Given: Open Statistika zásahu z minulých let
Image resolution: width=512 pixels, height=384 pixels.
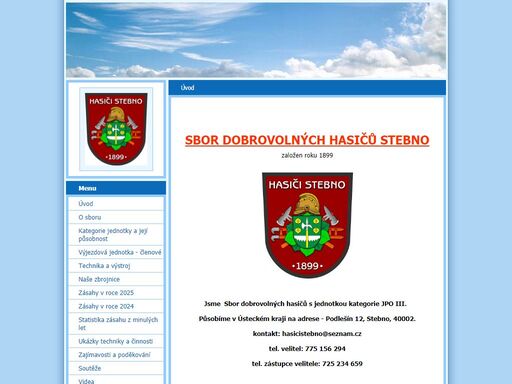Looking at the screenshot, I should pos(118,324).
